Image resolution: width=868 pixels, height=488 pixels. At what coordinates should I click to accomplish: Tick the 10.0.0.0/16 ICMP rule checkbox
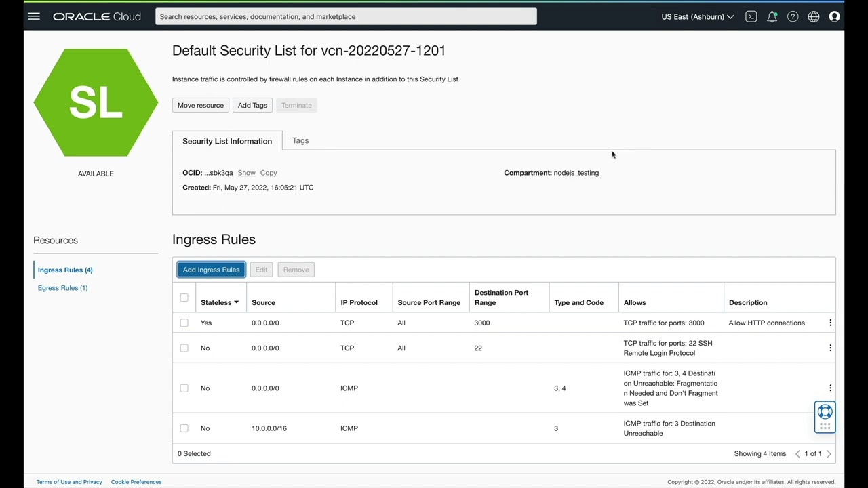click(x=184, y=428)
